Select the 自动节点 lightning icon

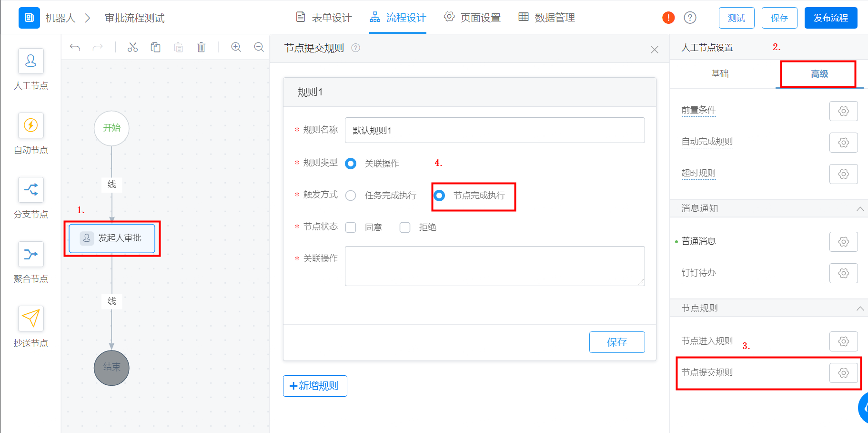click(31, 125)
